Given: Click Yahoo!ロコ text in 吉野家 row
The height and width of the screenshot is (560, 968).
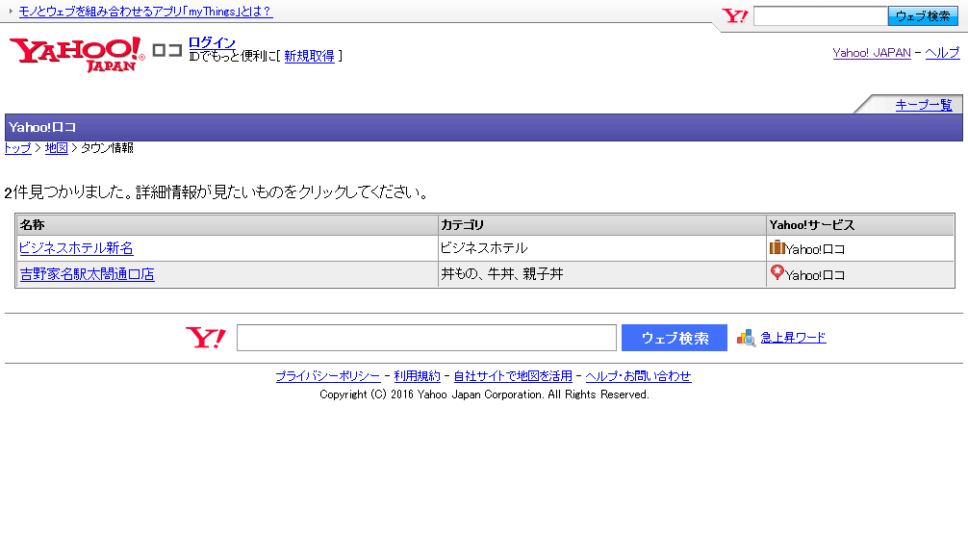Looking at the screenshot, I should coord(815,275).
